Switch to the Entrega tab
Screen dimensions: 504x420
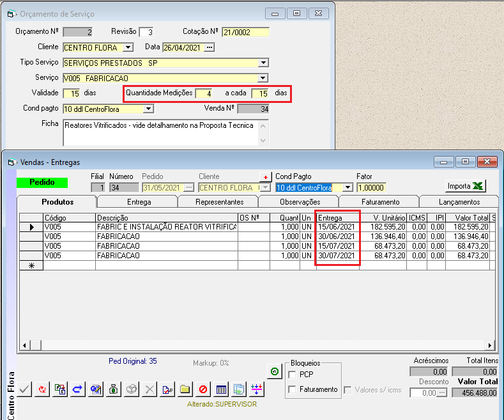coord(139,202)
